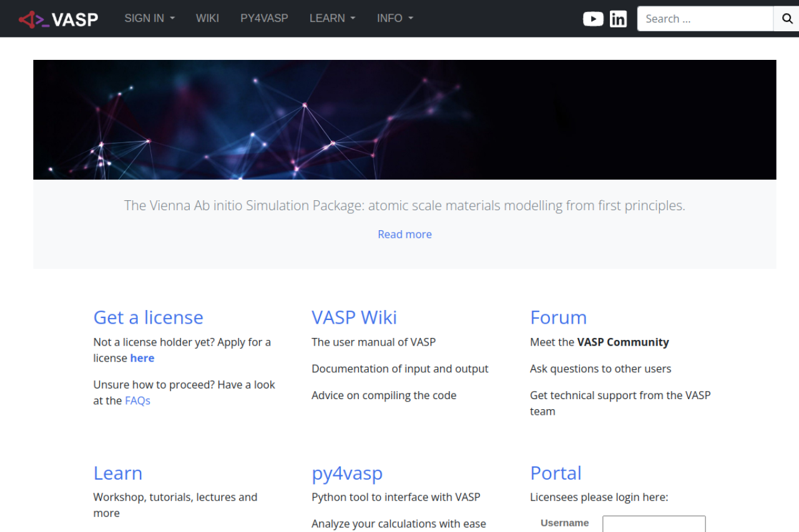Open the VASP Wiki heading link
The height and width of the screenshot is (532, 799).
pyautogui.click(x=354, y=317)
